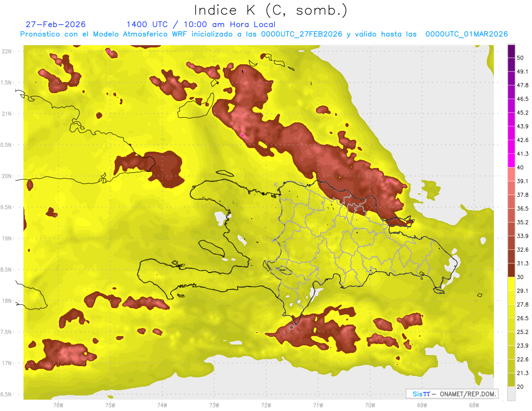532x411 pixels.
Task: Click the 31.3 color scale value
Action: coord(523,263)
